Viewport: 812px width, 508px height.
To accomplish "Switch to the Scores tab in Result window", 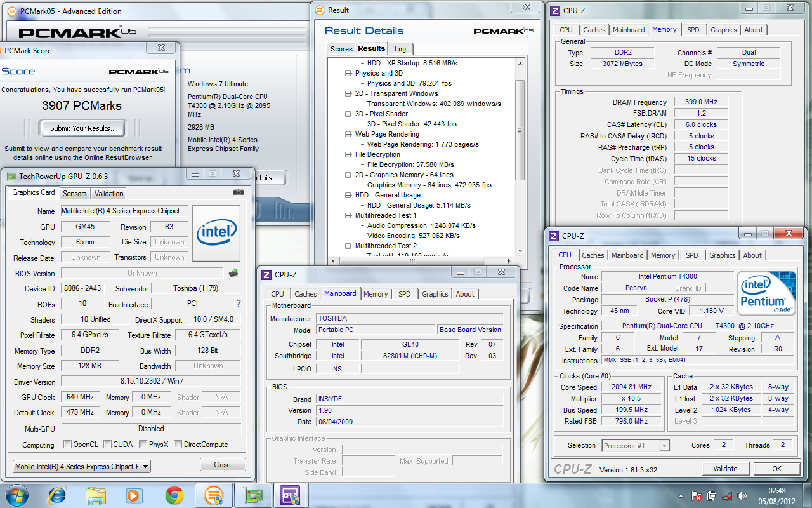I will [x=341, y=49].
